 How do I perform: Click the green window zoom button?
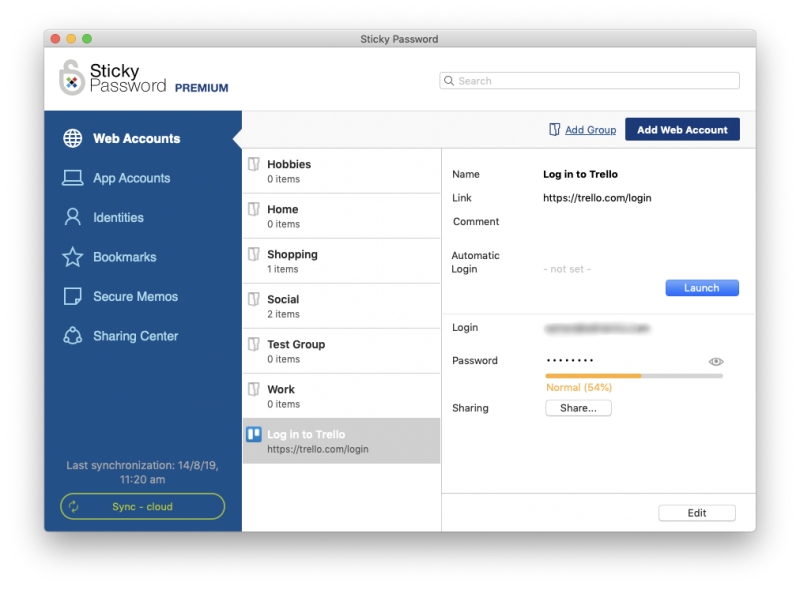(87, 39)
